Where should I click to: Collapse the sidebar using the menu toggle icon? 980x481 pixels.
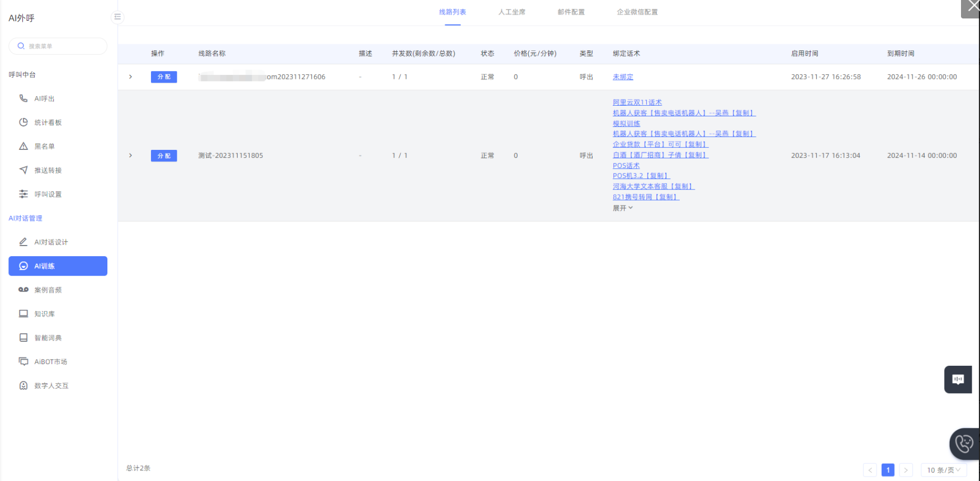(x=117, y=17)
